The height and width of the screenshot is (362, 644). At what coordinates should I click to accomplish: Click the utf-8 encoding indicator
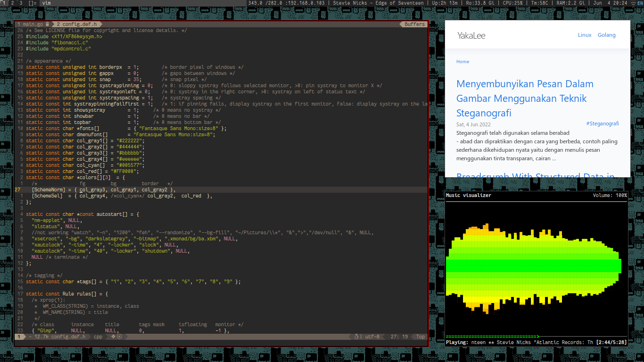pos(372,337)
